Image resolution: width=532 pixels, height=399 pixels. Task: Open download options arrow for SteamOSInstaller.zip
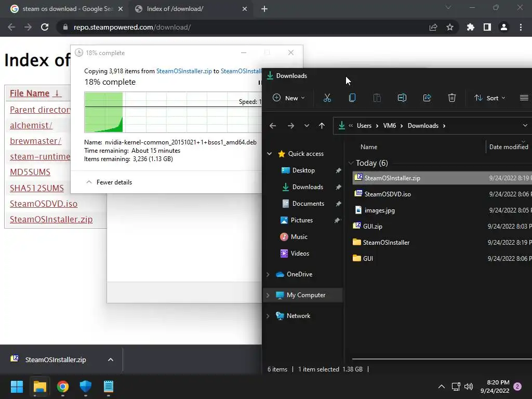coord(111,360)
